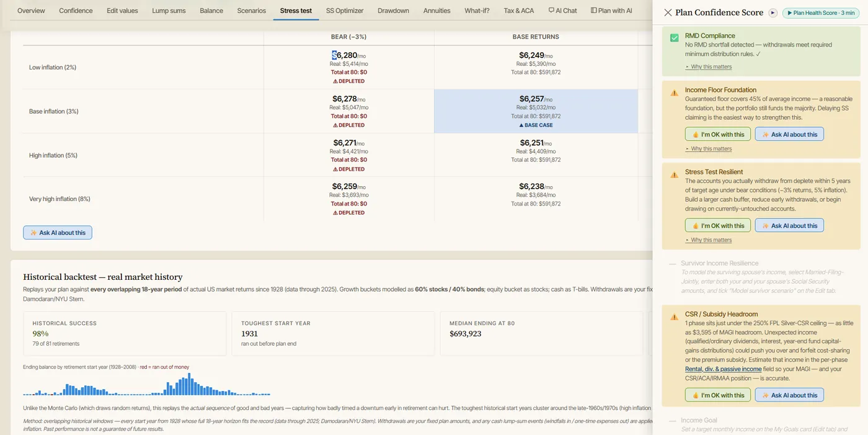
Task: Click the $6,271/mo bear high inflation value
Action: 348,143
